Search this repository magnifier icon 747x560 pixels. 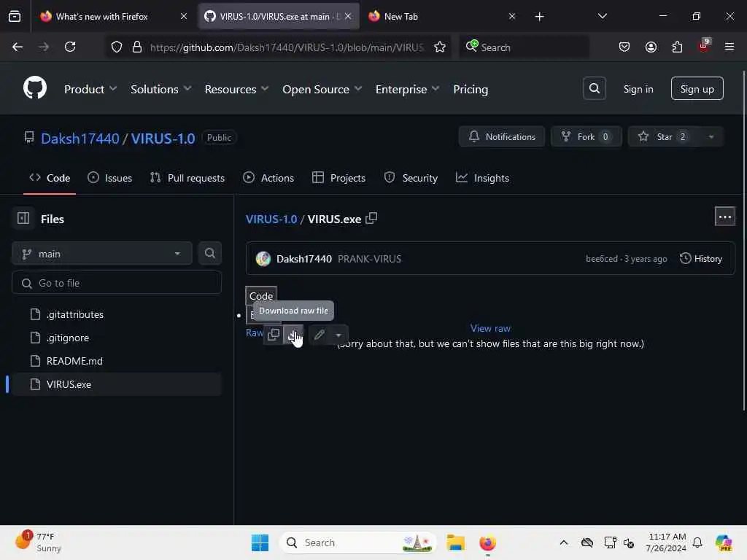[x=209, y=253]
